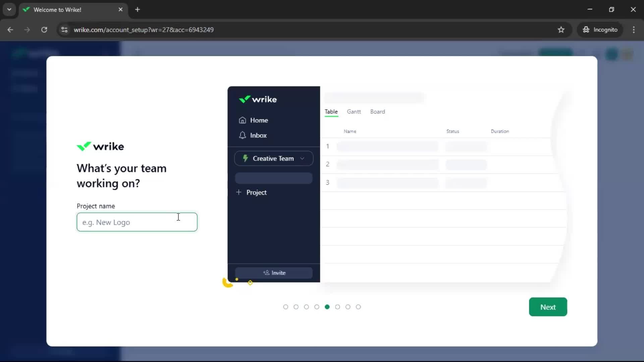The image size is (644, 362).
Task: Select the filled fifth step dot
Action: pyautogui.click(x=327, y=307)
